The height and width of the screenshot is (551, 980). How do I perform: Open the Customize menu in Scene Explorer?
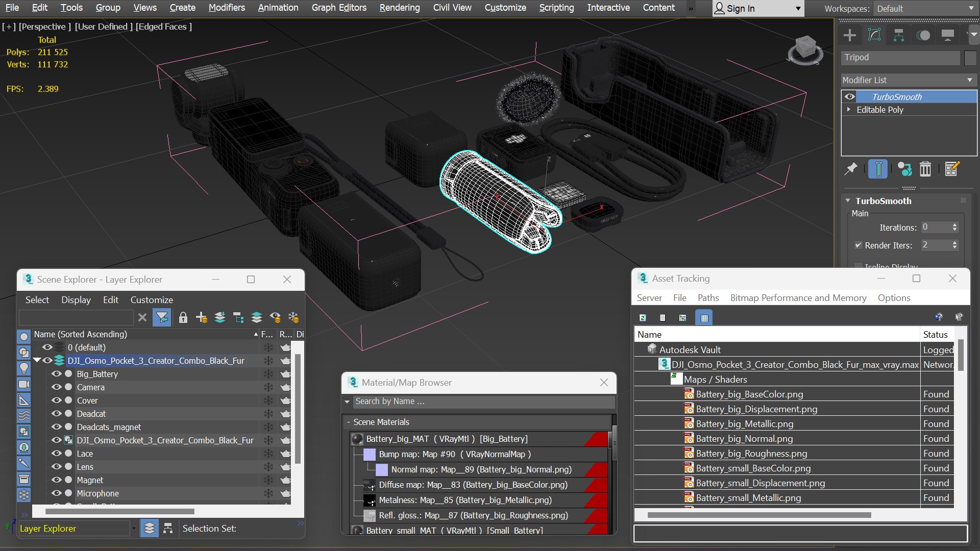pyautogui.click(x=152, y=300)
